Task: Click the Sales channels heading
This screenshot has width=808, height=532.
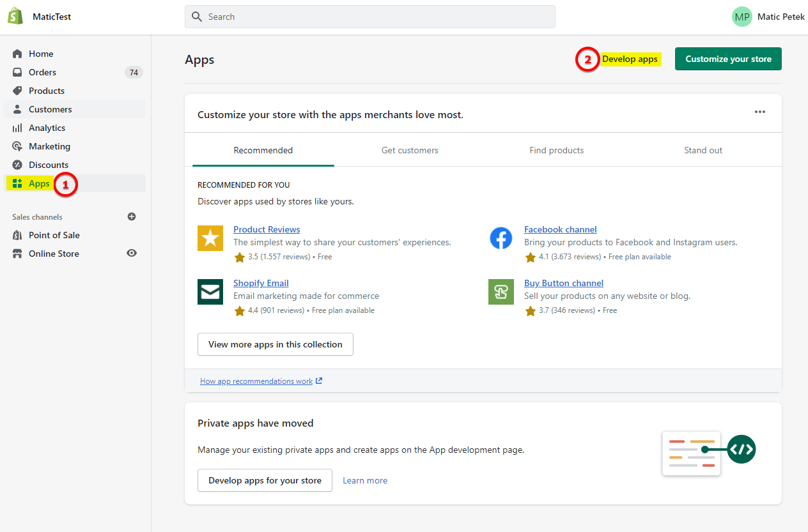Action: point(37,217)
